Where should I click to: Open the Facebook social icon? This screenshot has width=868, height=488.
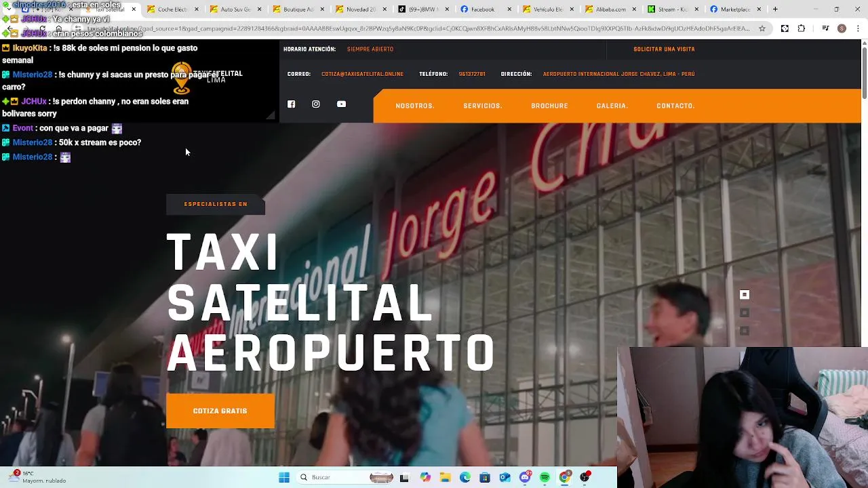coord(291,104)
